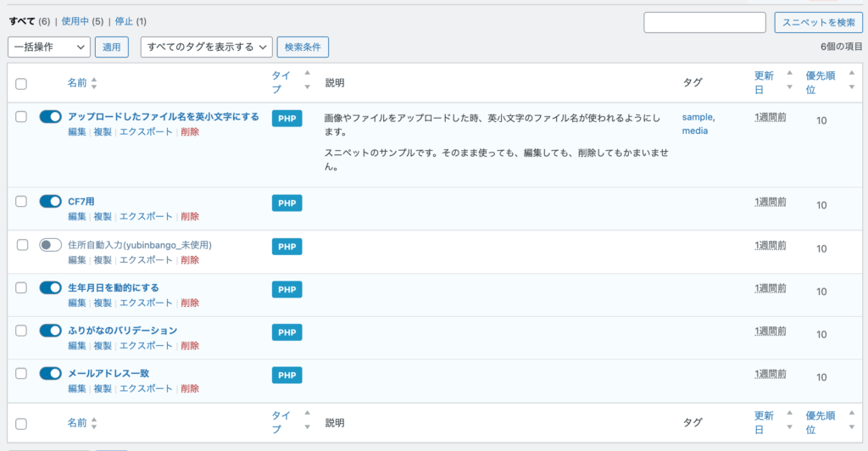
Task: Enable the 住所自動入力 snippet toggle
Action: (x=51, y=245)
